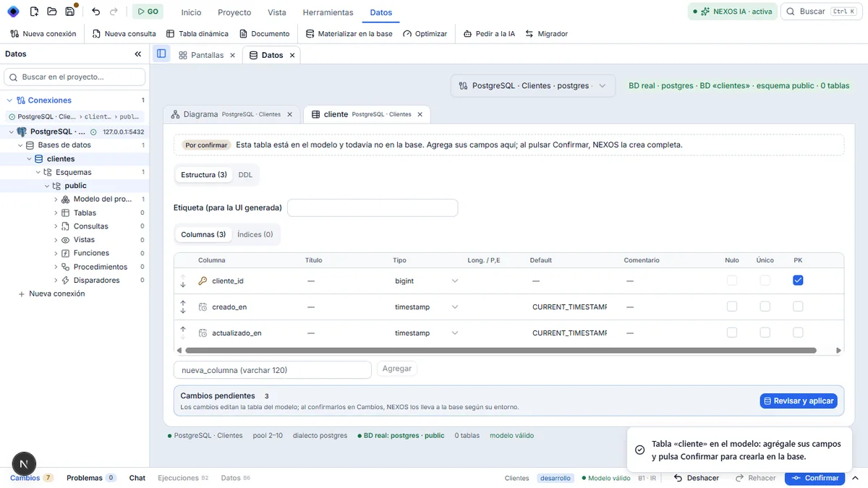Undo with the top toolbar arrow icon
Screen dimensions: 868x488
(96, 12)
